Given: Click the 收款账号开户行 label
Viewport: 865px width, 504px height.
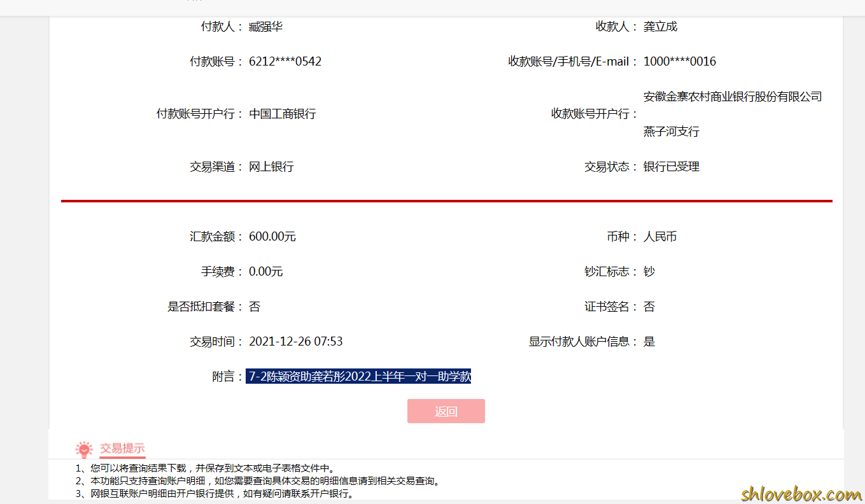Looking at the screenshot, I should (x=594, y=114).
